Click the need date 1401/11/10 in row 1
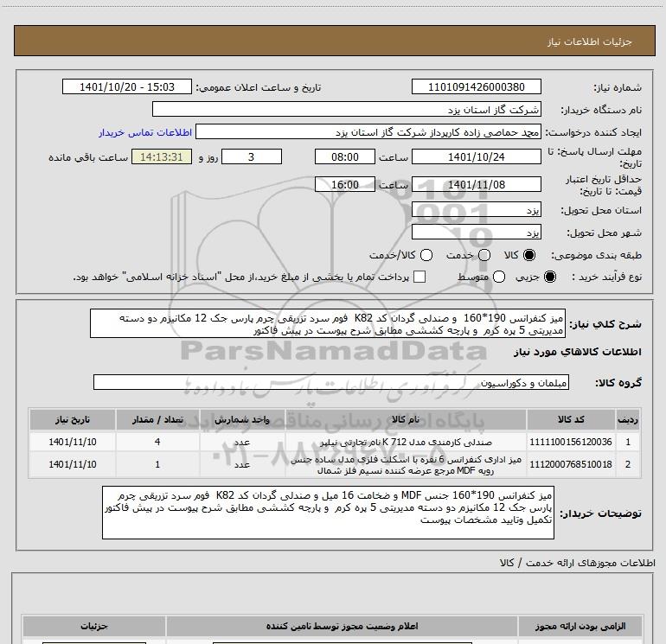Viewport: 666px width, 644px height. pyautogui.click(x=72, y=442)
